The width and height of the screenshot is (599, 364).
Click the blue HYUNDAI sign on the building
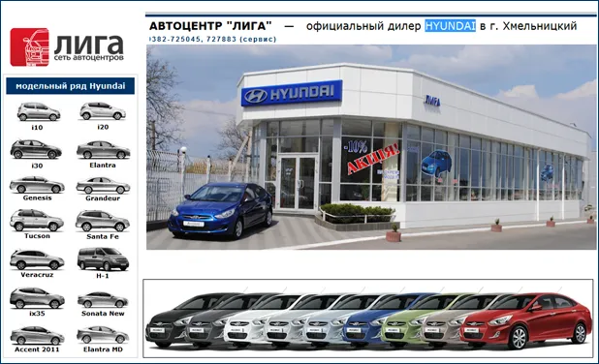click(292, 93)
